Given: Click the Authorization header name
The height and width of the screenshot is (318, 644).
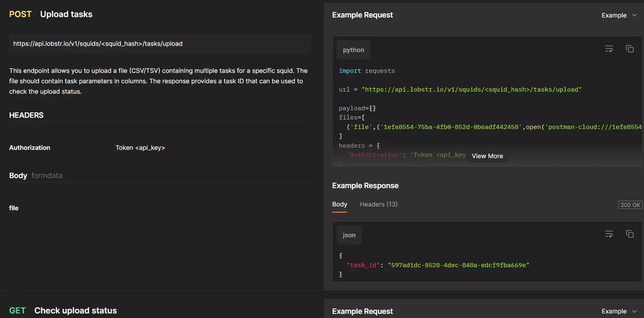Looking at the screenshot, I should [x=30, y=148].
